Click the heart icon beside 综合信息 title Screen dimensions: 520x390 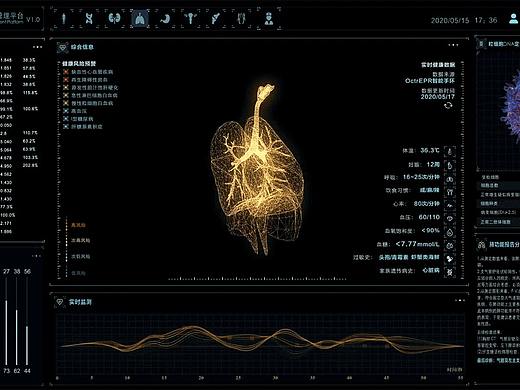pyautogui.click(x=62, y=47)
